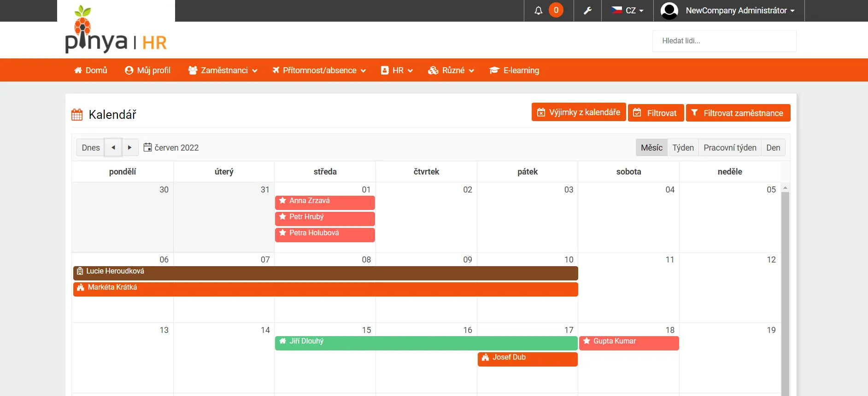
Task: Click the Zaměstnanci people icon
Action: click(x=193, y=70)
